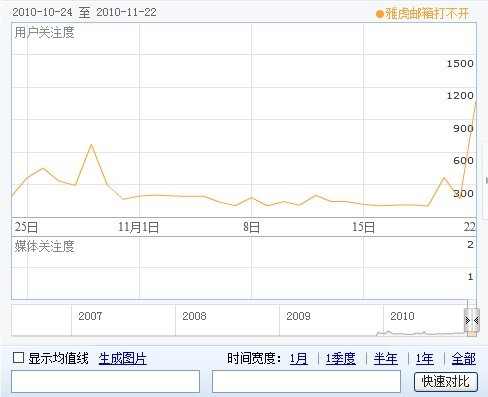Set time width to 全部
488x397 pixels.
(464, 359)
